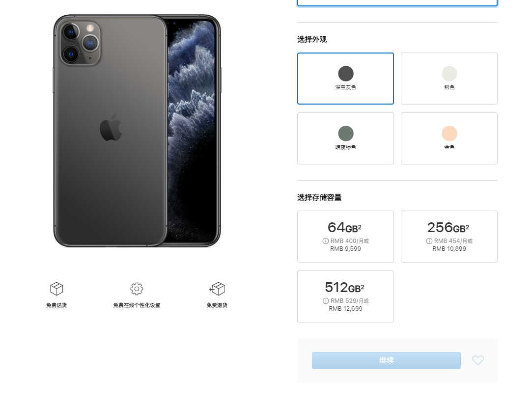Click the iPhone product image
Image resolution: width=532 pixels, height=403 pixels.
click(x=137, y=131)
